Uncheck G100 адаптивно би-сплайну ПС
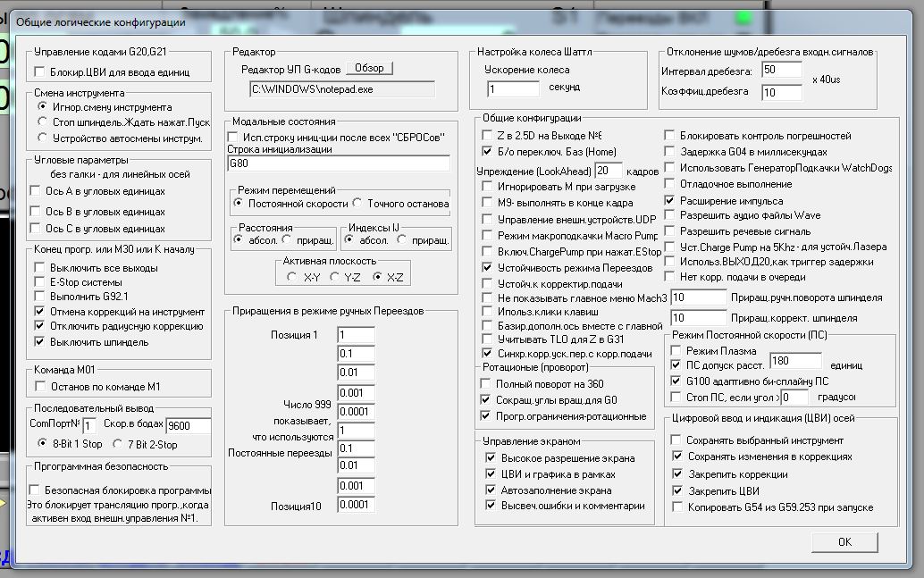 (676, 381)
